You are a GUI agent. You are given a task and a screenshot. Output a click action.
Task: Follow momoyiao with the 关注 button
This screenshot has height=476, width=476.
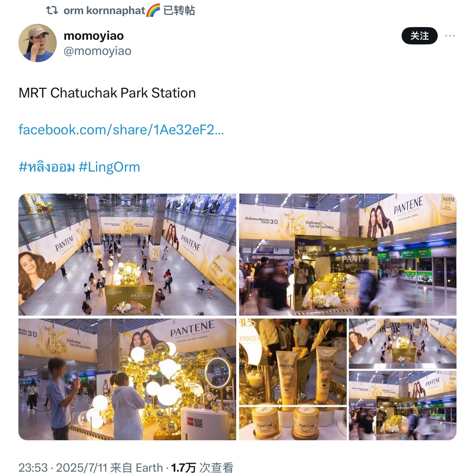[x=419, y=36]
